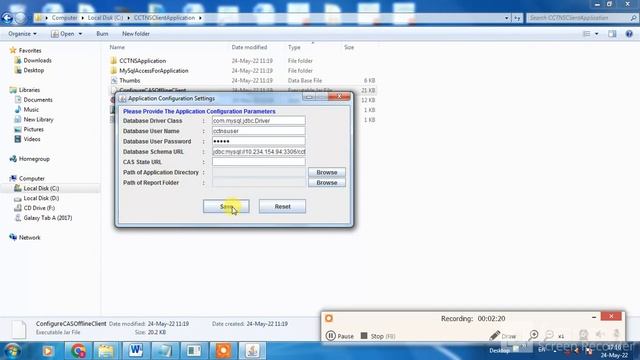640x360 pixels.
Task: Open Local Disk (D:) in sidebar
Action: (41, 198)
